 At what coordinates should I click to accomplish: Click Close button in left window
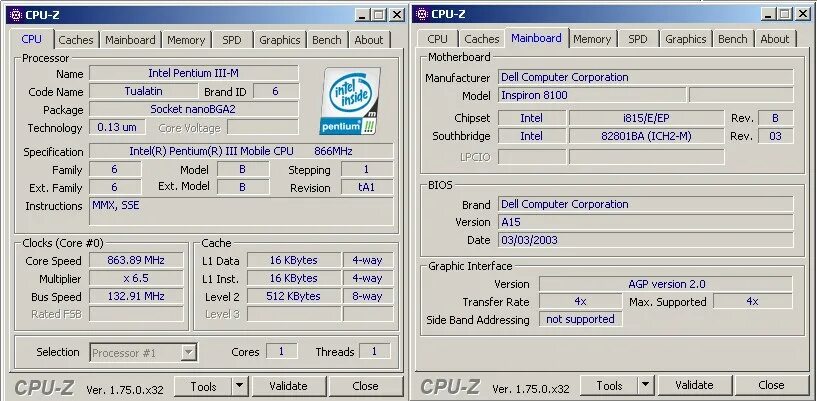pyautogui.click(x=365, y=386)
